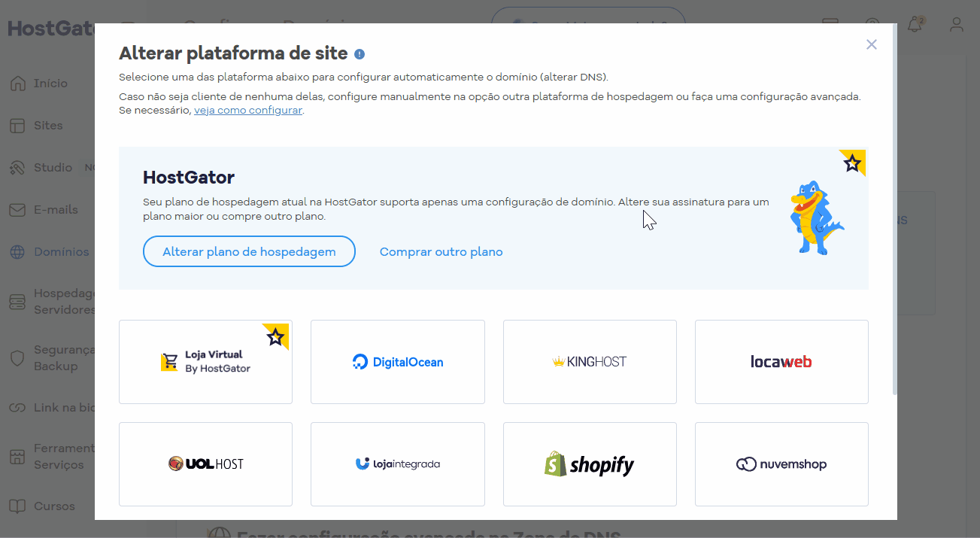Click the Segurança shield icon
The height and width of the screenshot is (538, 980).
(x=17, y=358)
